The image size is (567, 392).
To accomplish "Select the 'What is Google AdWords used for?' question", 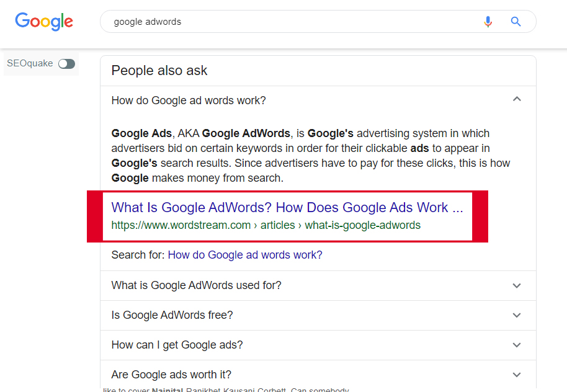I will [x=197, y=285].
